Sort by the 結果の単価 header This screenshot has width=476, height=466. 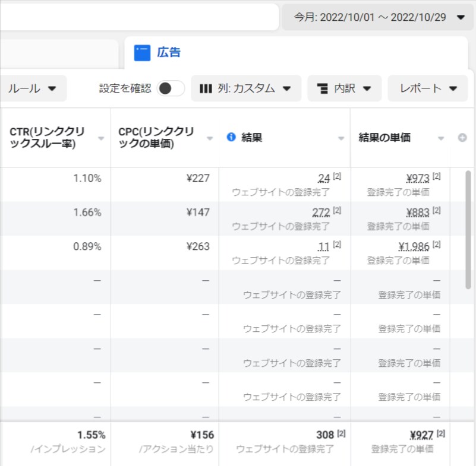pos(384,137)
